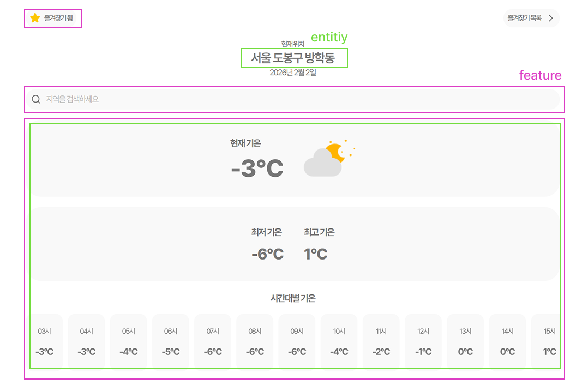Screen dimensions: 588x385
Task: Toggle the 즐겨찾기됨 favorite status
Action: tap(52, 18)
